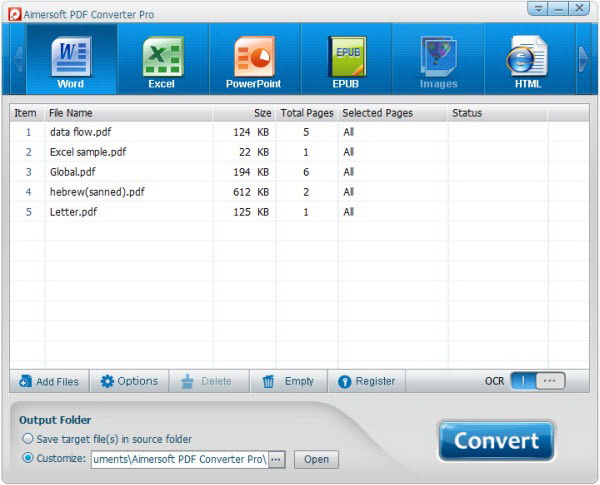
Task: Click the Convert button
Action: tap(496, 441)
